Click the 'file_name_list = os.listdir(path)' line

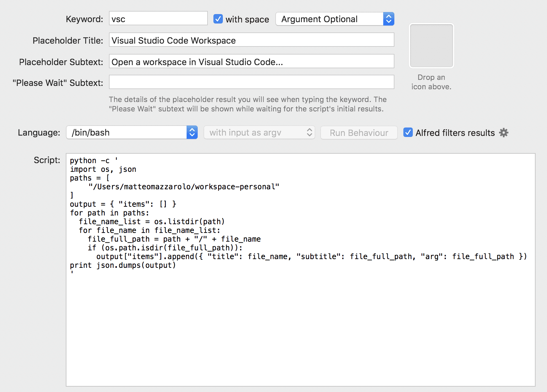click(152, 222)
